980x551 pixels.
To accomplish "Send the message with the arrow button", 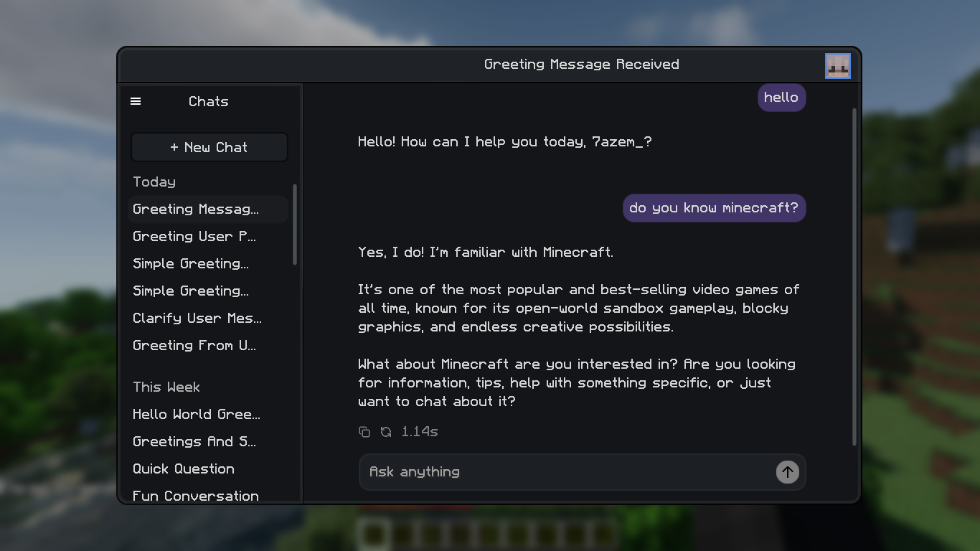I will [787, 472].
